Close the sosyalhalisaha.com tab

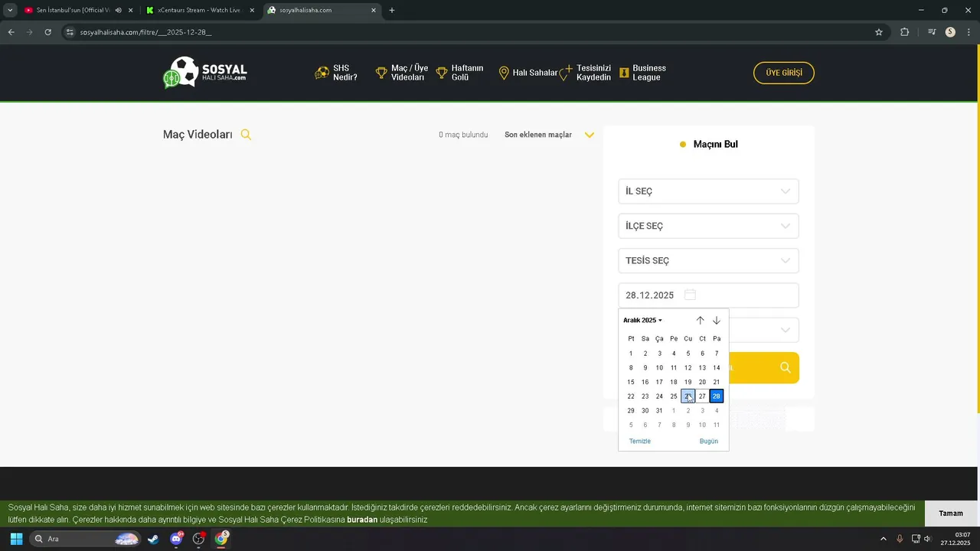374,11
